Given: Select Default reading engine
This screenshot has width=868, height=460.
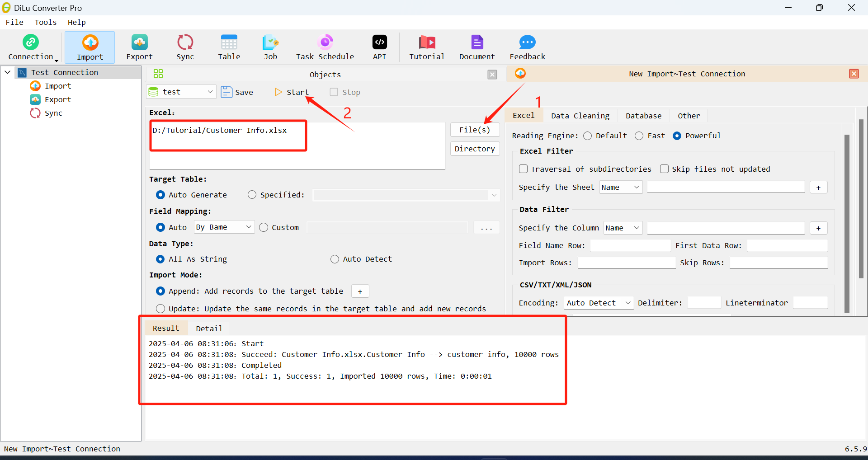Looking at the screenshot, I should (588, 136).
